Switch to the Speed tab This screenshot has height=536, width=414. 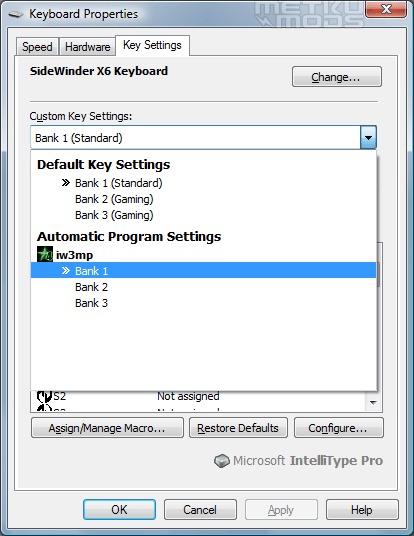pos(37,47)
